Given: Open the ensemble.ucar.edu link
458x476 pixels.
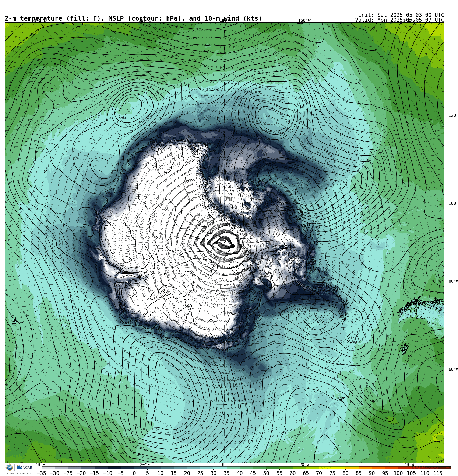Looking at the screenshot, I should click(x=19, y=474).
